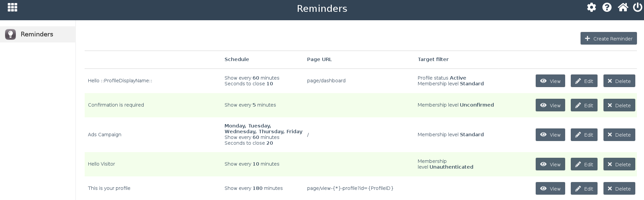Screen dimensions: 644x200
Task: View the Hello ::ProfileDisplayName:: reminder
Action: pyautogui.click(x=550, y=81)
